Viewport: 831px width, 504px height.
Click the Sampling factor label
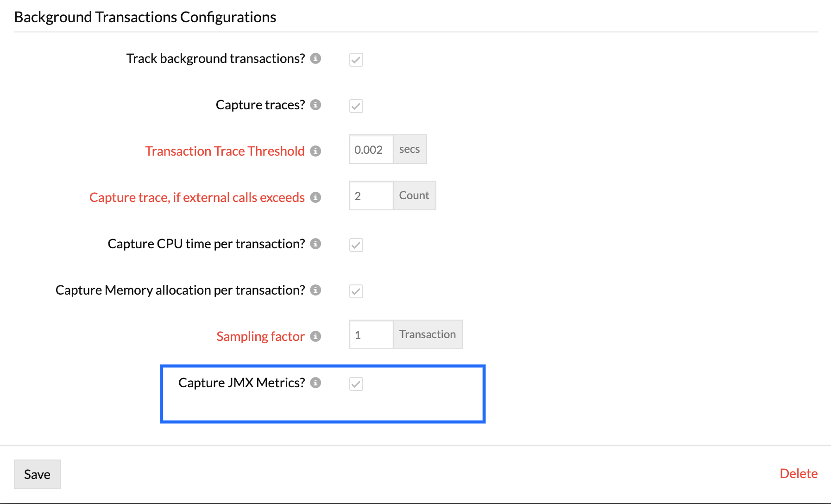[x=260, y=336]
